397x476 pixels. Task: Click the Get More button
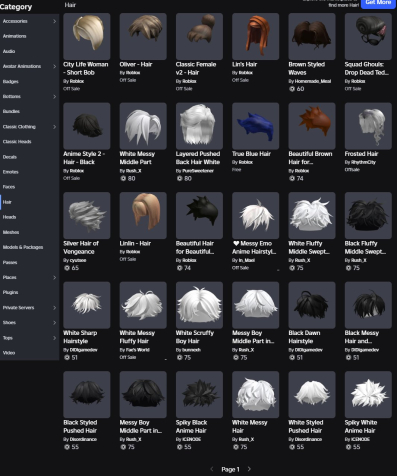pyautogui.click(x=378, y=3)
